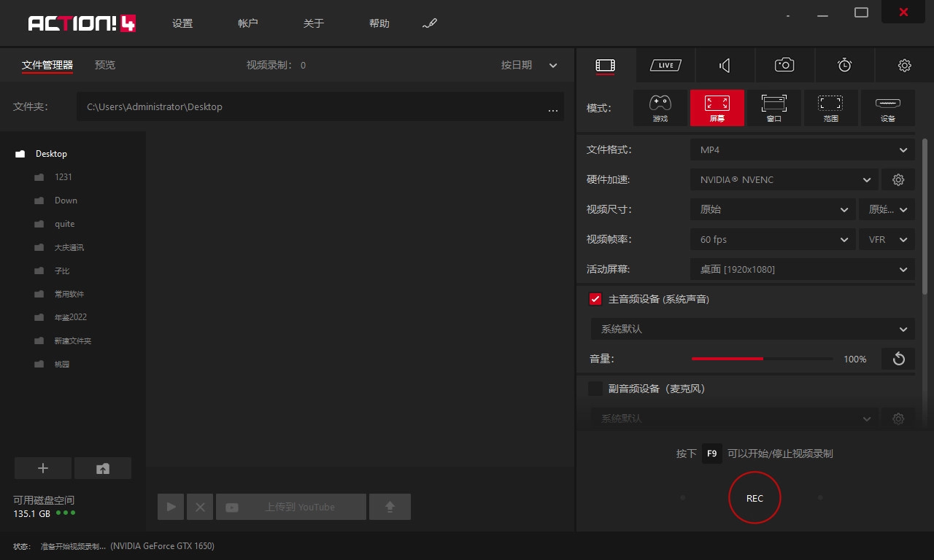Open the LIVE streaming panel
Screen dimensions: 934x560
(665, 65)
